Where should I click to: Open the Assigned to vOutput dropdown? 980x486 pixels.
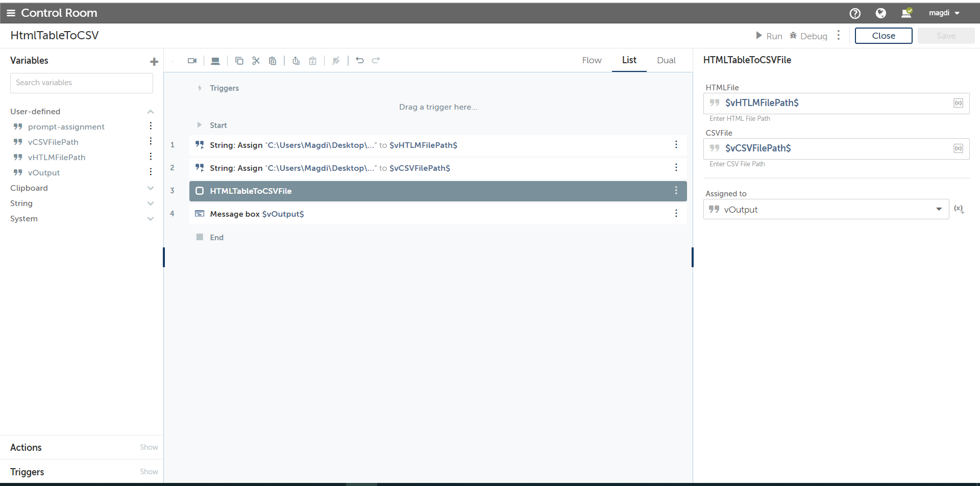click(826, 210)
